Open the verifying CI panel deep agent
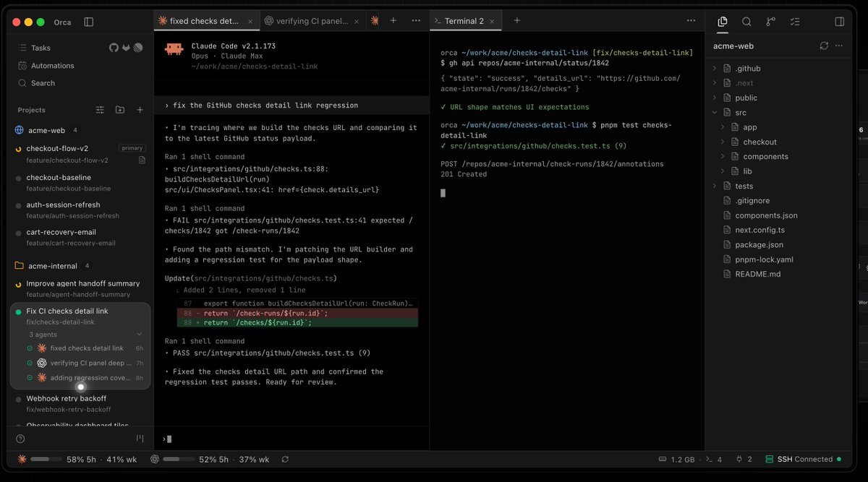 coord(85,363)
